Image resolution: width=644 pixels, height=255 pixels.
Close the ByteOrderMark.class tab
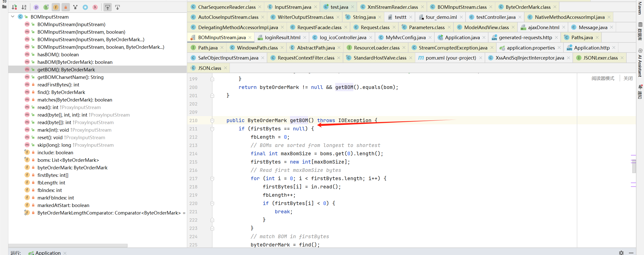pos(555,7)
